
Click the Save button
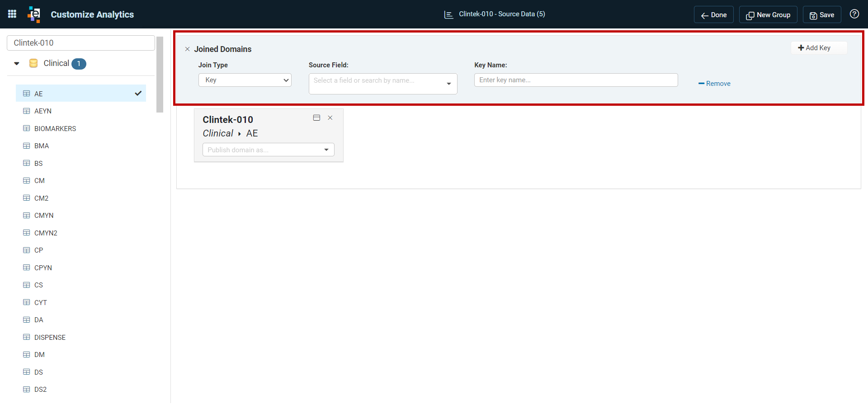point(822,15)
